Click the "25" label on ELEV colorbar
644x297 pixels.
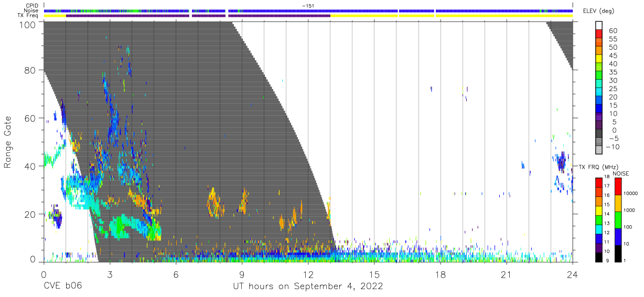(x=614, y=89)
